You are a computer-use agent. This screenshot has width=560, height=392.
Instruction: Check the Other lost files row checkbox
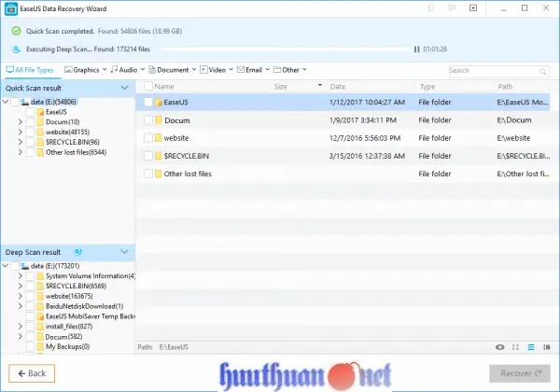click(x=148, y=174)
